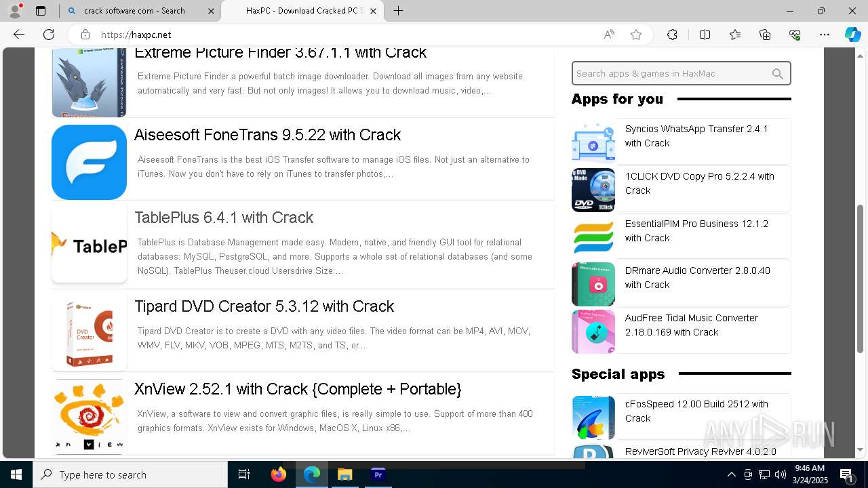Open Task View on taskbar

244,474
